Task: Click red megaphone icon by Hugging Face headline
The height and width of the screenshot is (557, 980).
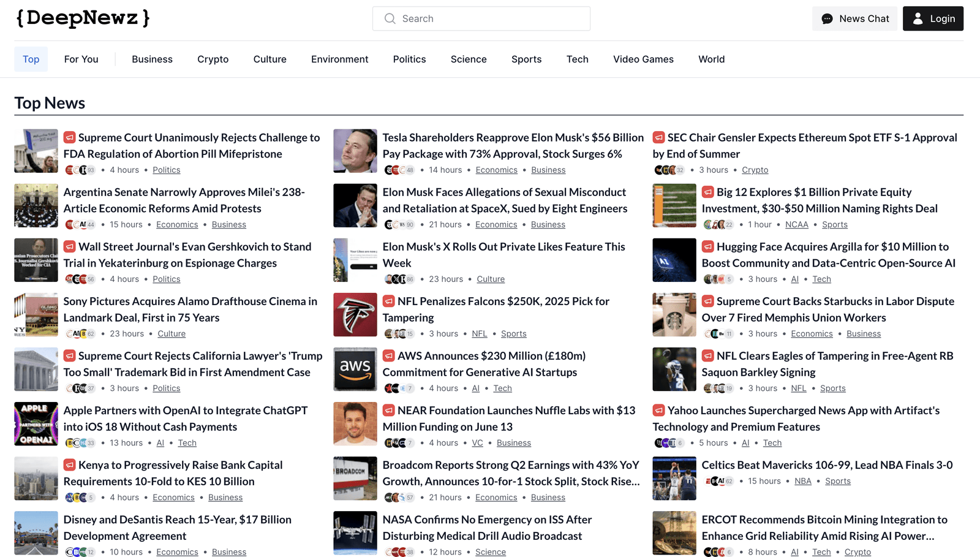Action: click(x=707, y=246)
